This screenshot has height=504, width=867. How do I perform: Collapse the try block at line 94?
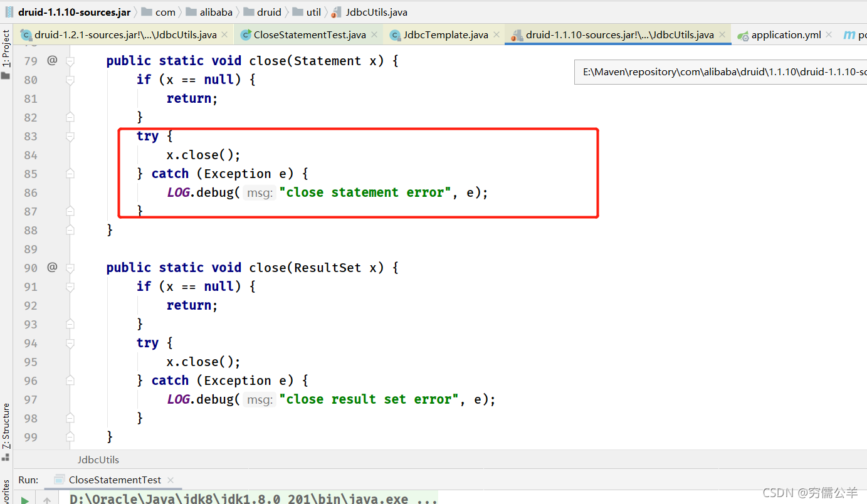click(70, 343)
